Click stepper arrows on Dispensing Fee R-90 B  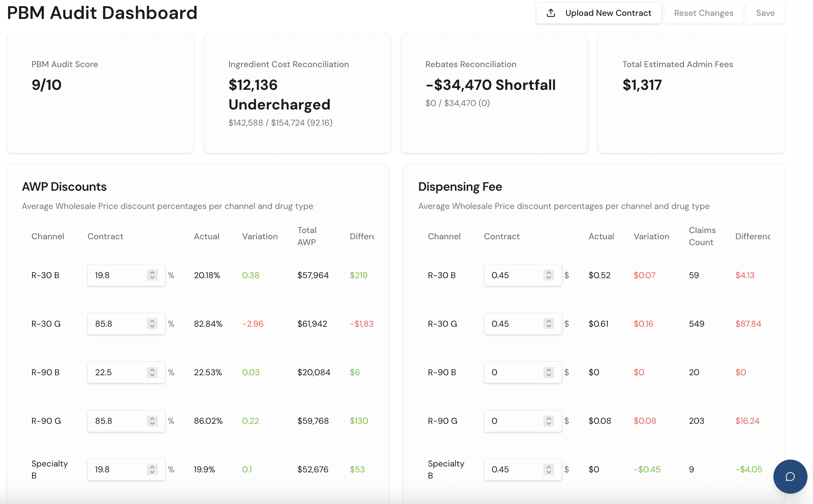549,372
